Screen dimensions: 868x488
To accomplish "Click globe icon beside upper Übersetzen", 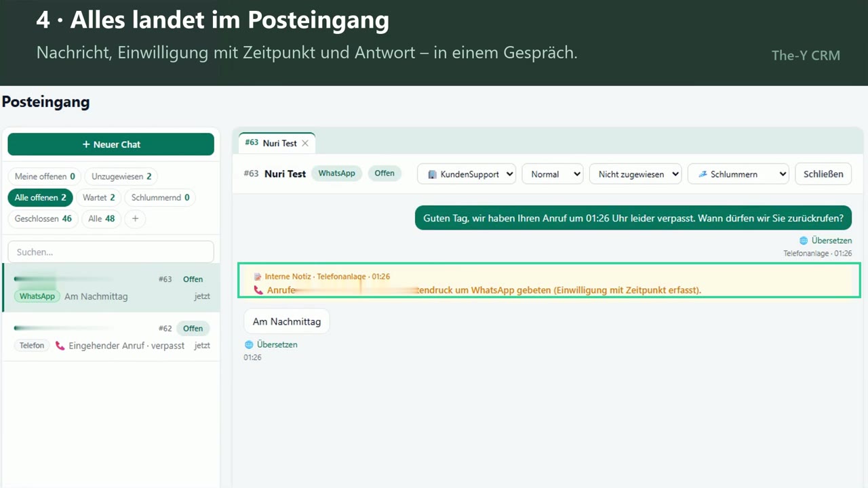I will click(804, 241).
